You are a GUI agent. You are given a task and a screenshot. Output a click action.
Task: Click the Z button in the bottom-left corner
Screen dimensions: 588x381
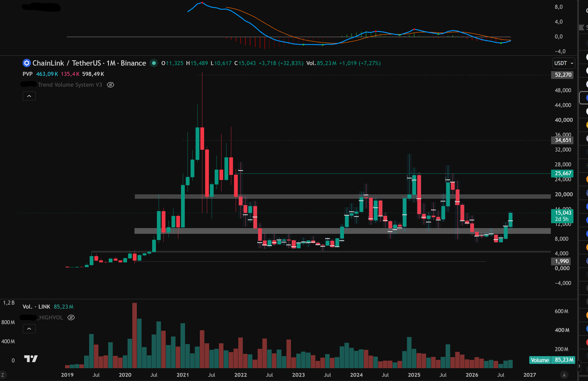tap(3, 375)
